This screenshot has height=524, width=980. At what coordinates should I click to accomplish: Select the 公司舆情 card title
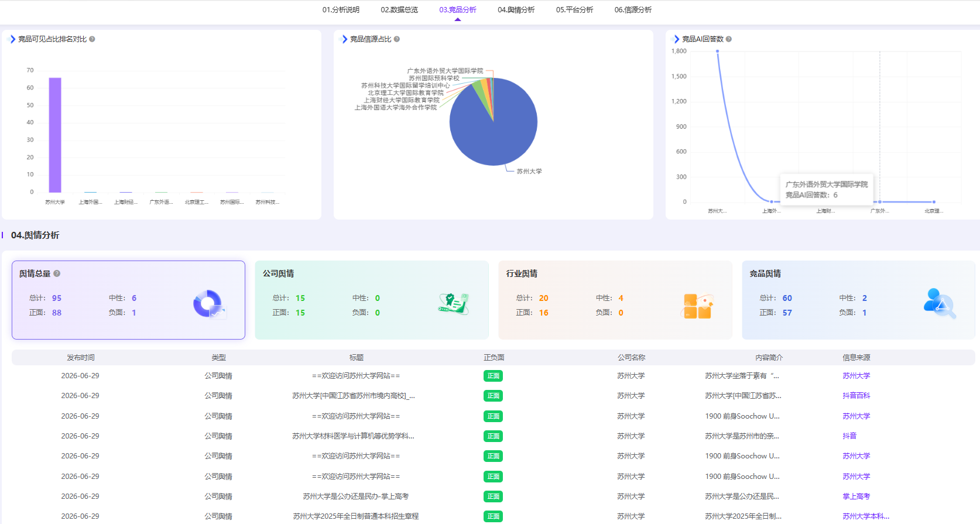tap(279, 273)
